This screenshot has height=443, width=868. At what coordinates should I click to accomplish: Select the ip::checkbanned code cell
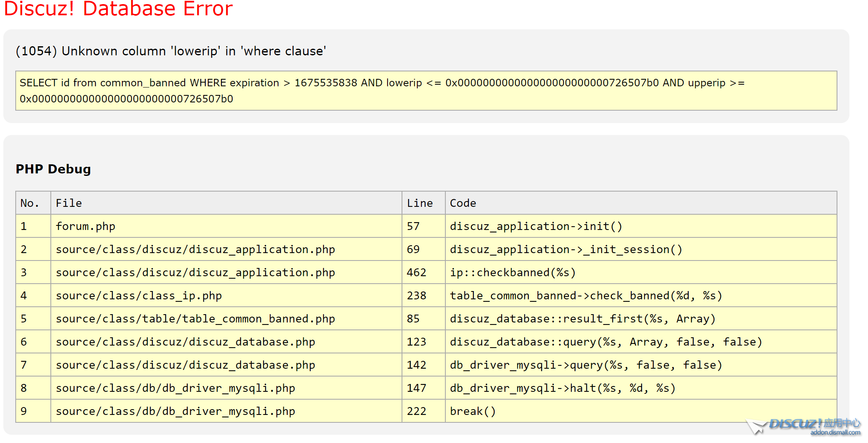[x=513, y=272]
